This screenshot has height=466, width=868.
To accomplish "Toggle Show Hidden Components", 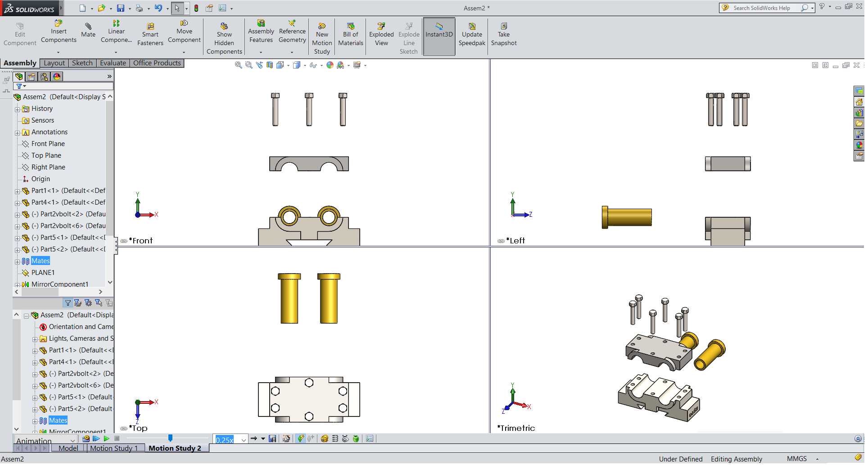I will coord(225,39).
